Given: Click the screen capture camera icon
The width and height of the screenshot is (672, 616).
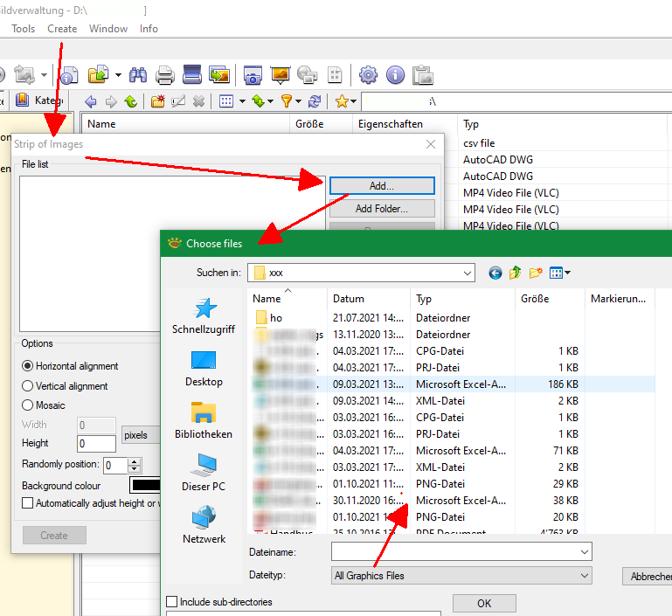Looking at the screenshot, I should 253,75.
